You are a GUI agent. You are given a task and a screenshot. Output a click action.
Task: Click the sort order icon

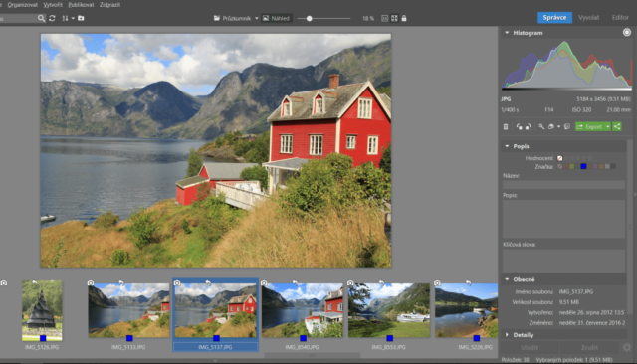(x=65, y=18)
